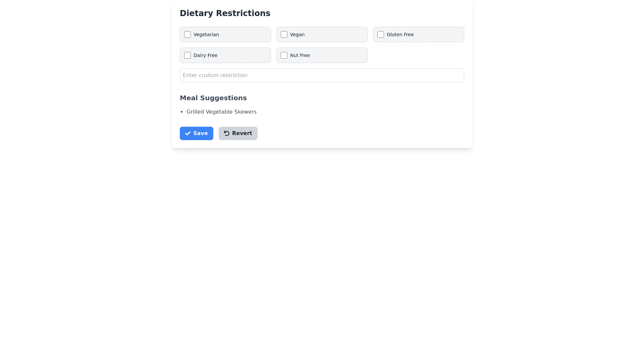644x362 pixels.
Task: Check the Vegetarian checkbox
Action: coord(187,35)
